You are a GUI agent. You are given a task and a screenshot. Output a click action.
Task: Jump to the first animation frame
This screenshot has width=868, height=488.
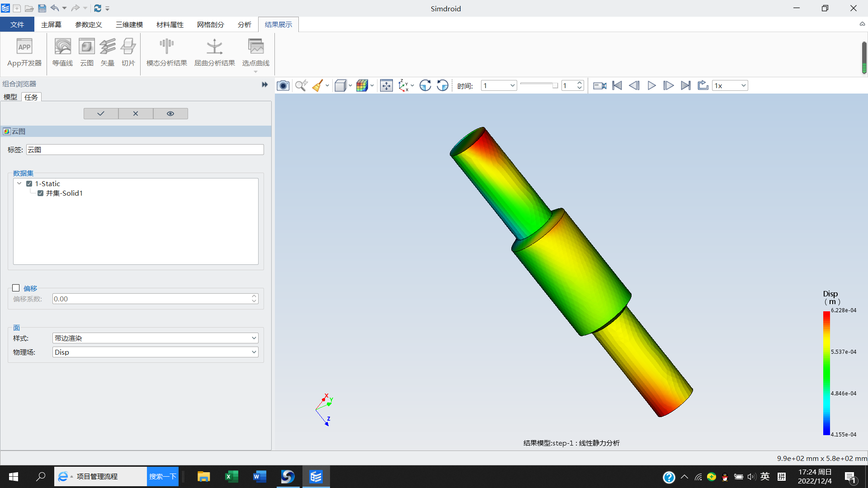[617, 85]
